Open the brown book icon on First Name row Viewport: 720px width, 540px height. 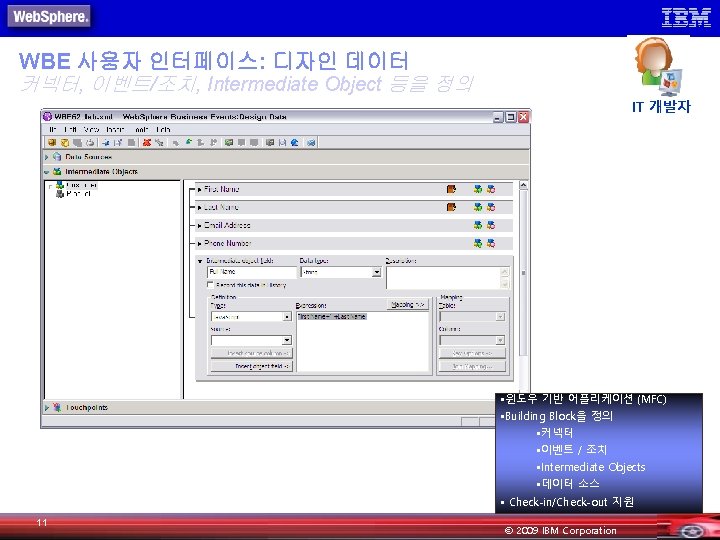[x=451, y=189]
